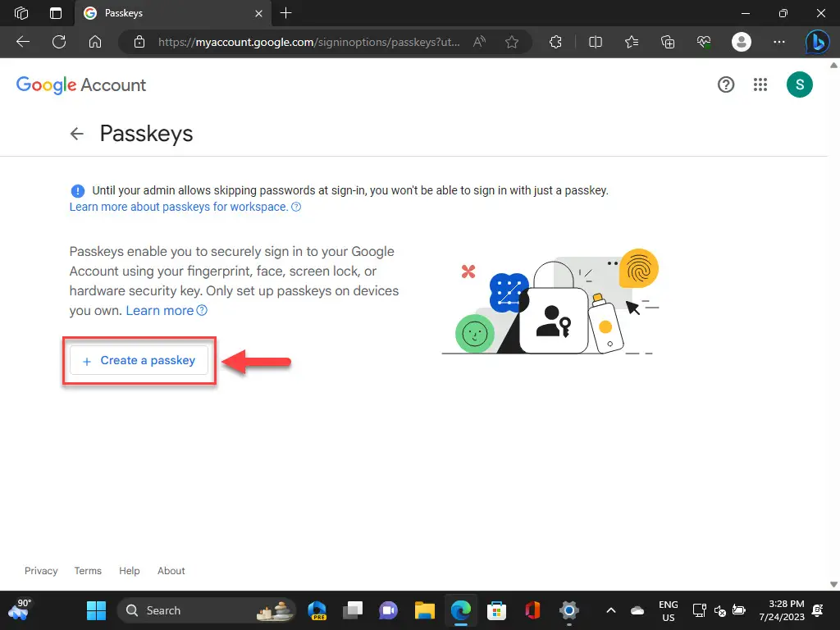Open Google Account help question mark icon

click(726, 84)
